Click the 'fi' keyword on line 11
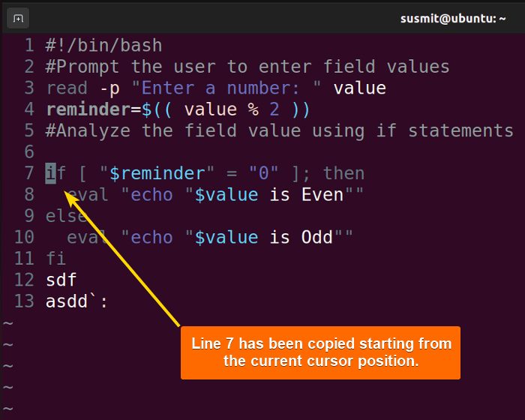The image size is (525, 420). point(56,259)
